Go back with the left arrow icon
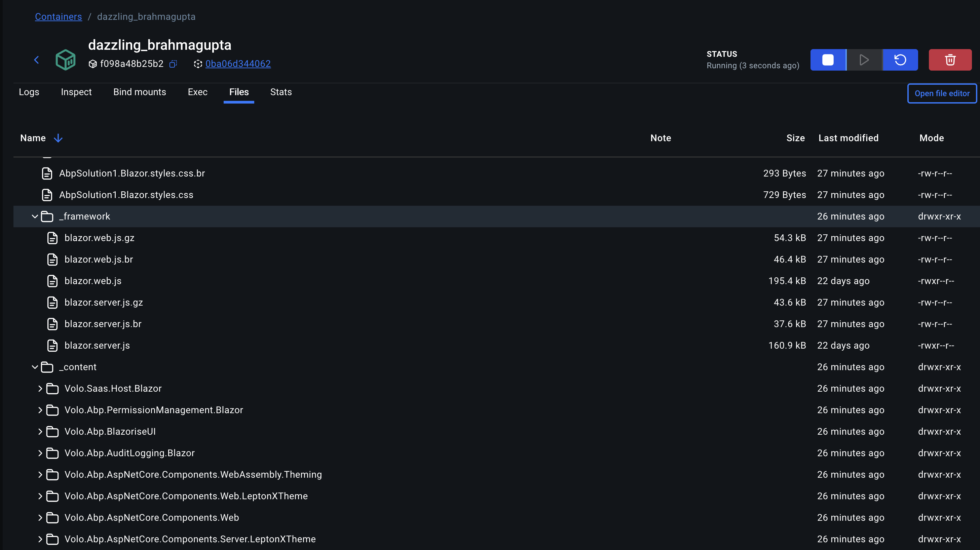Screen dimensions: 980x550 point(37,60)
